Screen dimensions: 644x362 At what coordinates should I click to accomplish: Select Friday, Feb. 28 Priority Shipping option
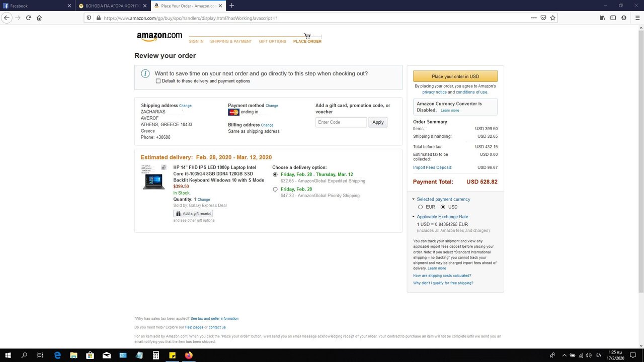point(275,189)
